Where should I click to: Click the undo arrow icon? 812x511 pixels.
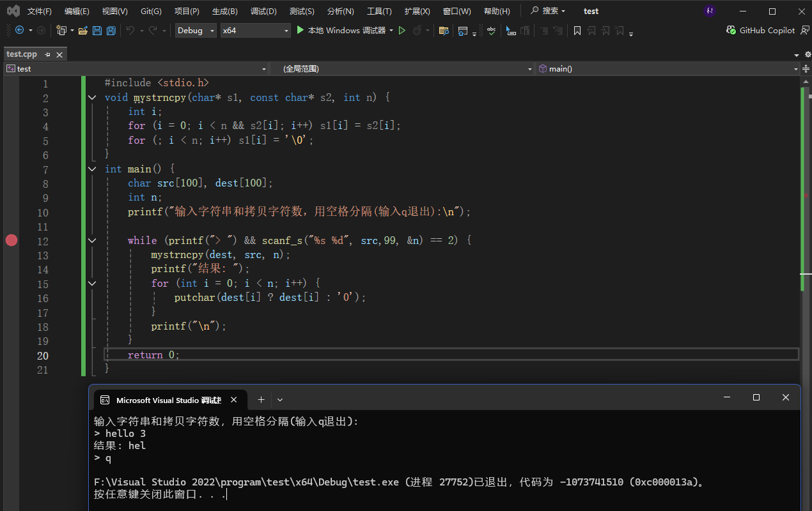click(130, 30)
